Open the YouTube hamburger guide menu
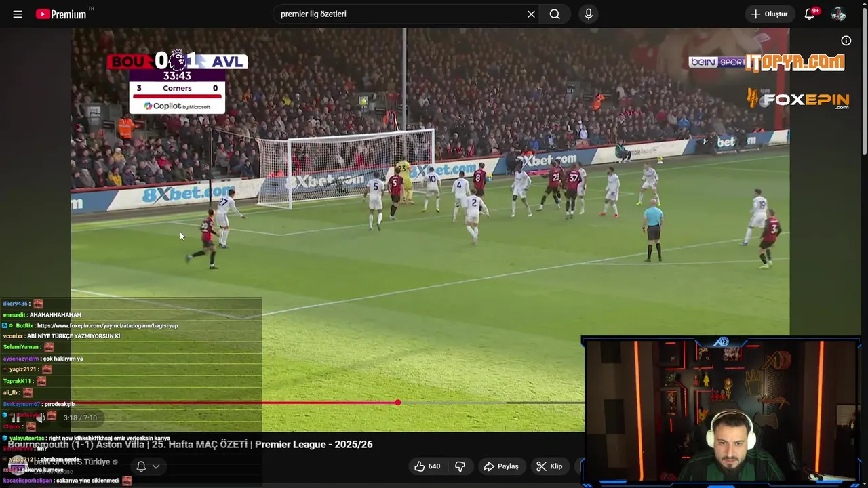The image size is (868, 488). pyautogui.click(x=18, y=14)
